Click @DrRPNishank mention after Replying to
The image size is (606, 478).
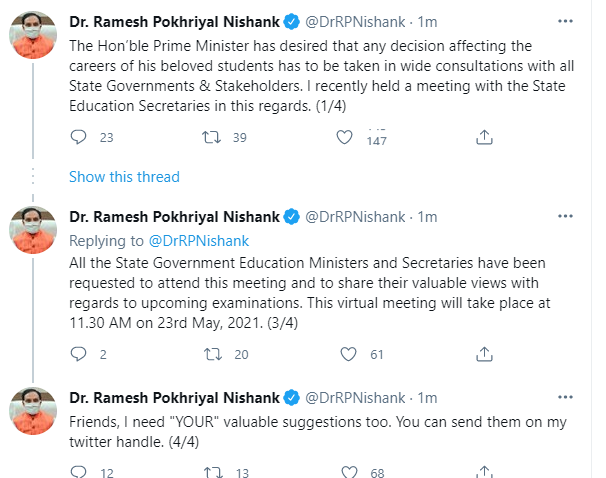199,240
